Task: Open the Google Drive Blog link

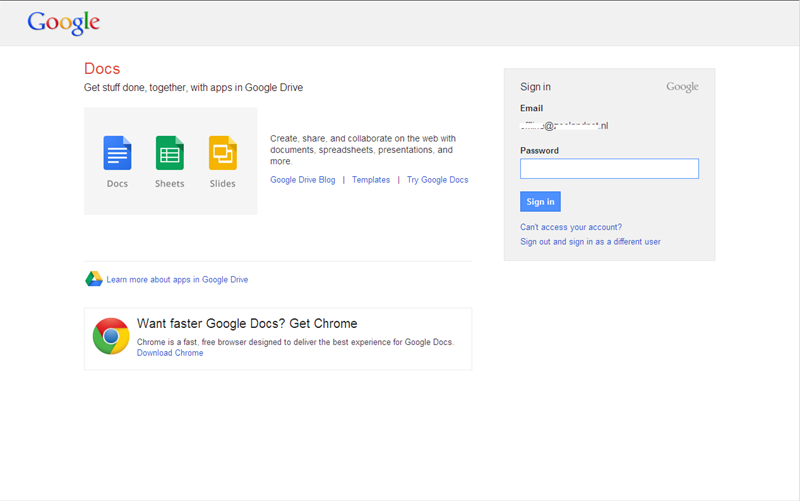Action: [303, 180]
